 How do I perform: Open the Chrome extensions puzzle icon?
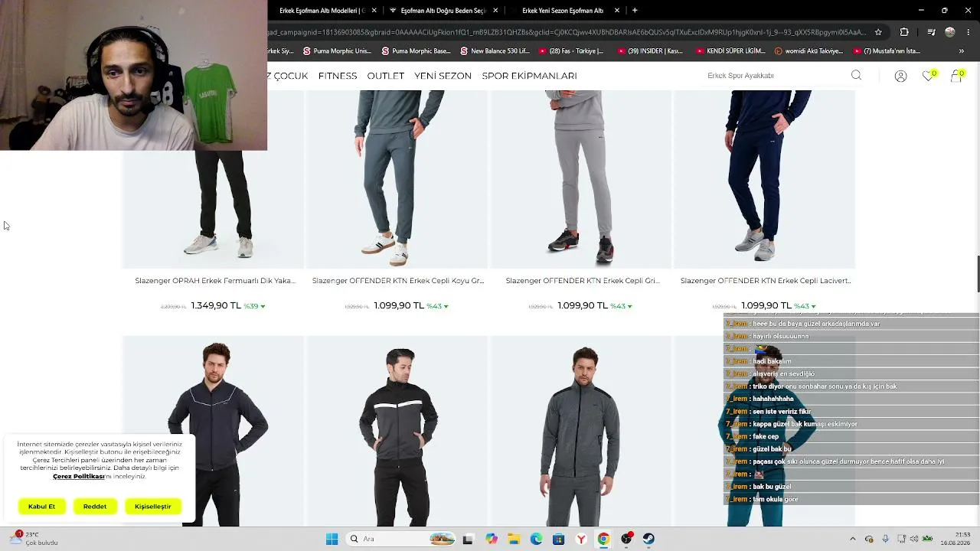tap(904, 32)
